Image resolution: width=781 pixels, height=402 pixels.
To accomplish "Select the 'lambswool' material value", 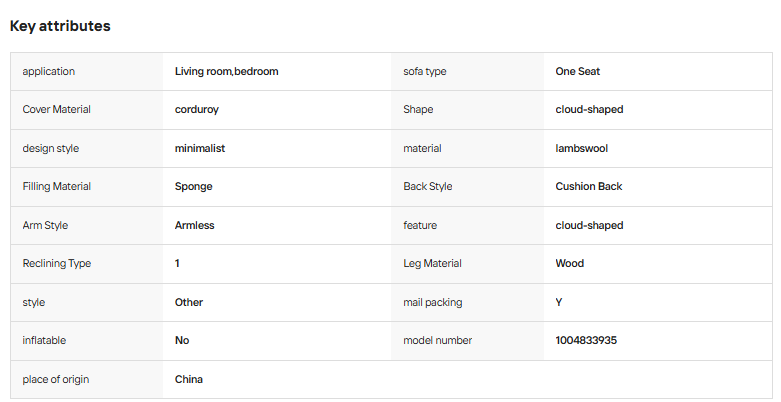I will 582,148.
